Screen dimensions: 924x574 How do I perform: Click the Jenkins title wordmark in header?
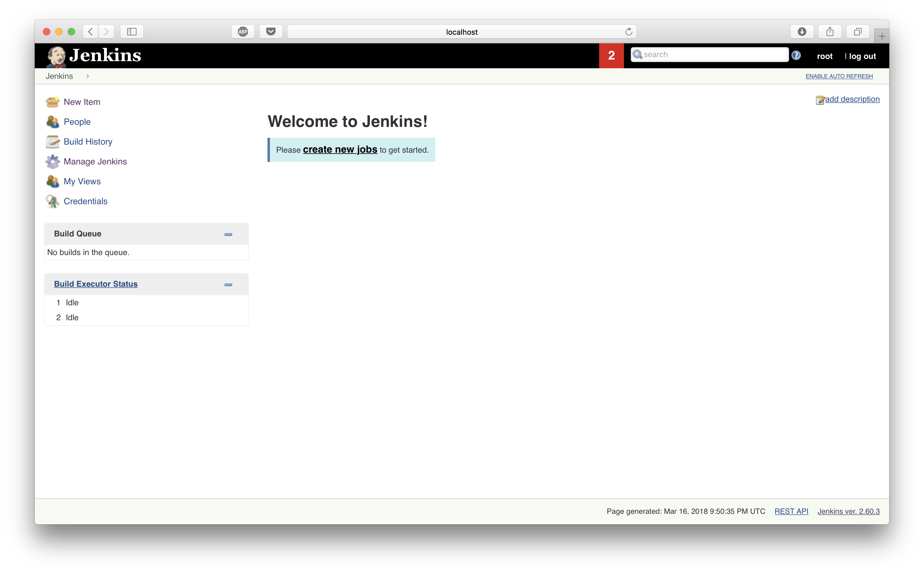point(105,55)
